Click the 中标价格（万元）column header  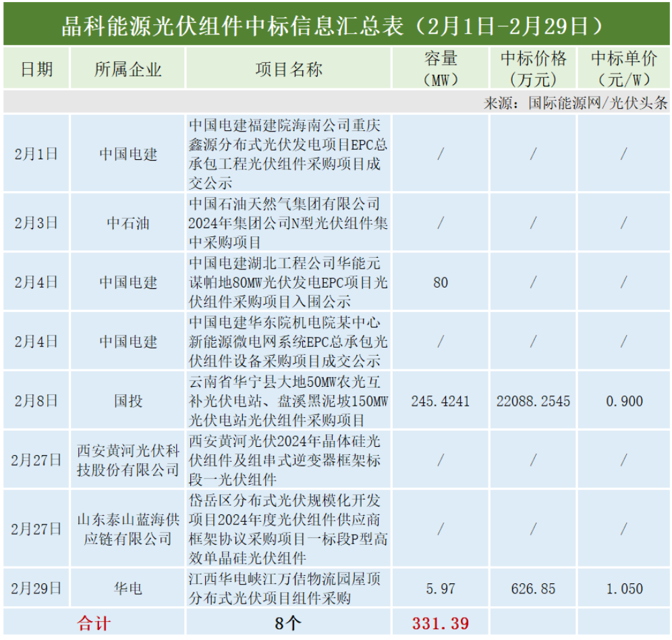(533, 69)
